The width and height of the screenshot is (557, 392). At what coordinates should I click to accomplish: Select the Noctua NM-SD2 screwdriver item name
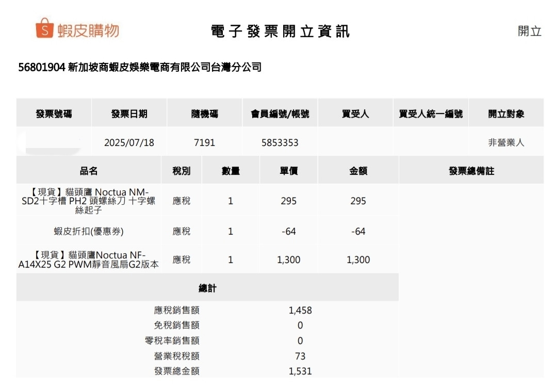[89, 201]
